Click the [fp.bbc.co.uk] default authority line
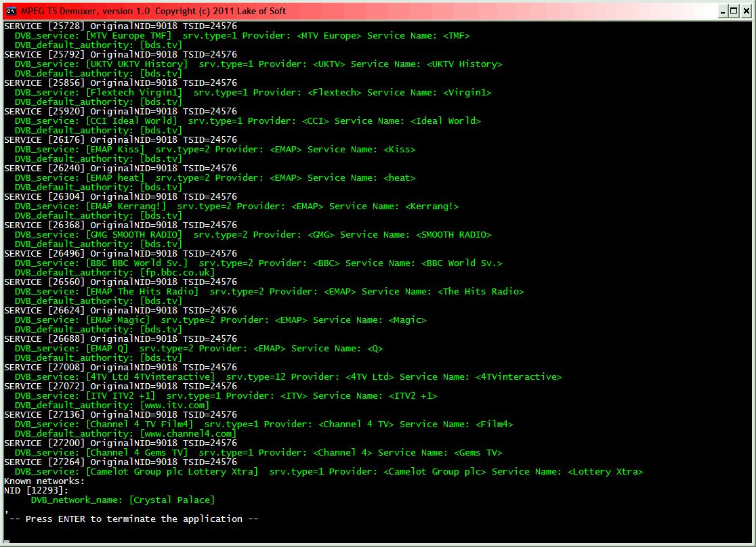This screenshot has height=547, width=756. tap(114, 272)
